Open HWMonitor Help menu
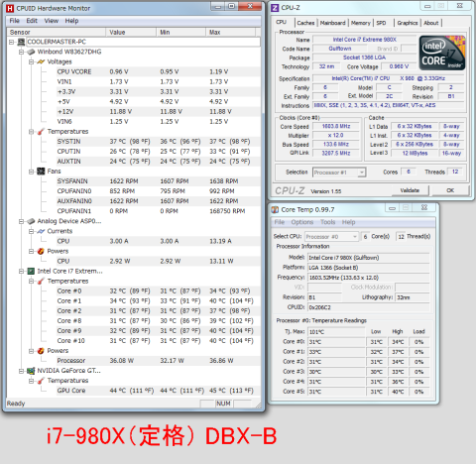Image resolution: width=476 pixels, height=464 pixels. pyautogui.click(x=71, y=21)
